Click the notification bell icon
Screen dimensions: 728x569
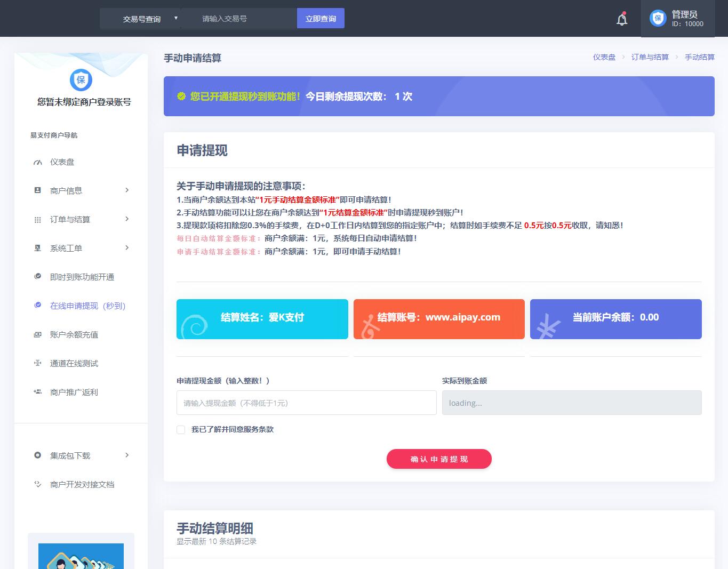tap(622, 20)
